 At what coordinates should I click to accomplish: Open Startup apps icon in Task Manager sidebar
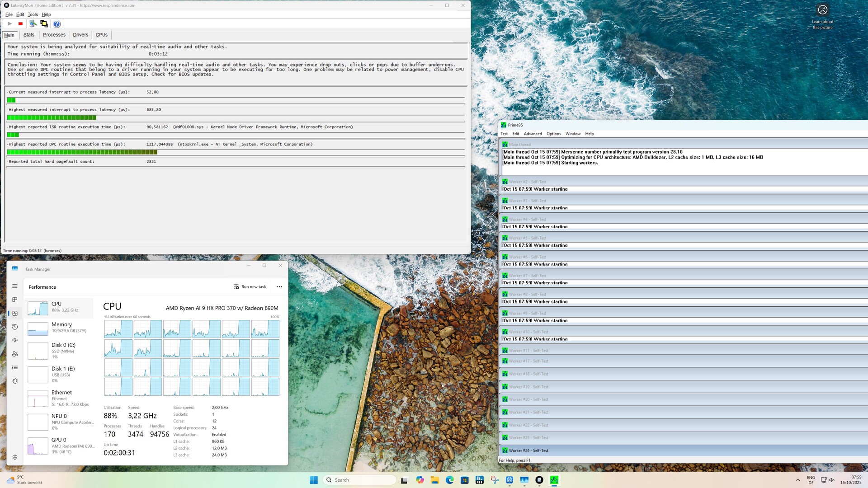pyautogui.click(x=15, y=340)
